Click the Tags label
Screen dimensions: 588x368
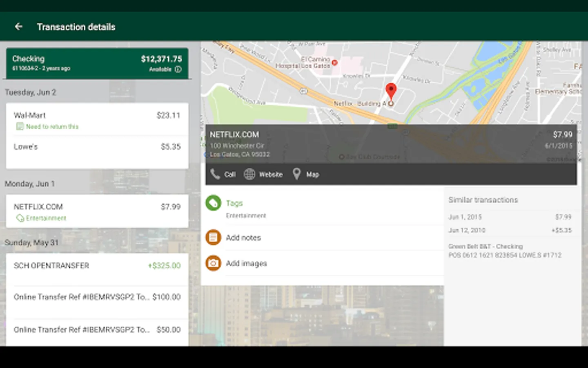tap(234, 203)
